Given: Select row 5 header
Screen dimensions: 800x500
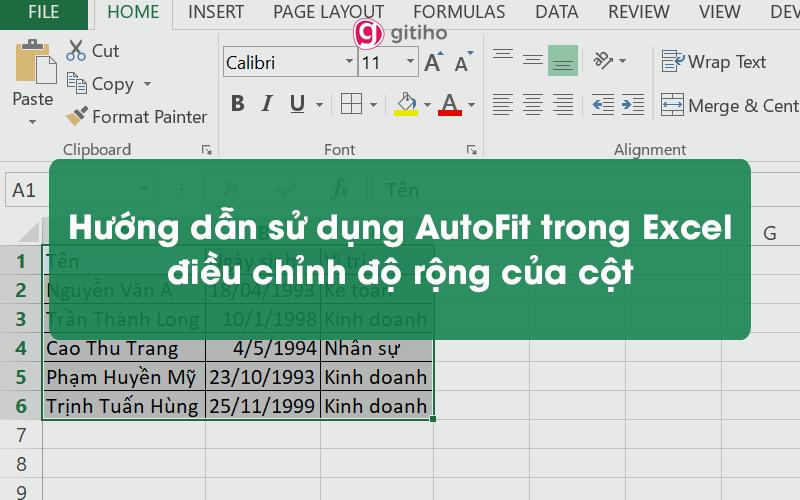Looking at the screenshot, I should point(21,377).
